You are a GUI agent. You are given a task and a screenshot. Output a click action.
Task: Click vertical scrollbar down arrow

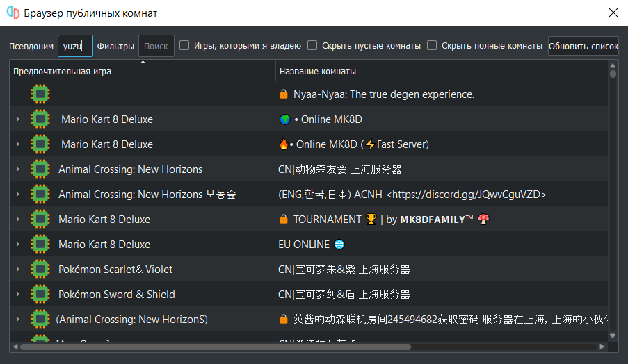coord(613,336)
